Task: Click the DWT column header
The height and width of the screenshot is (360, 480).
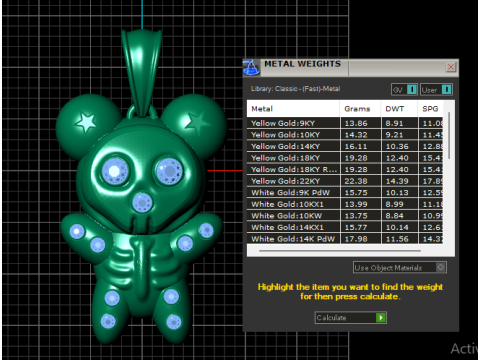Action: pyautogui.click(x=399, y=109)
